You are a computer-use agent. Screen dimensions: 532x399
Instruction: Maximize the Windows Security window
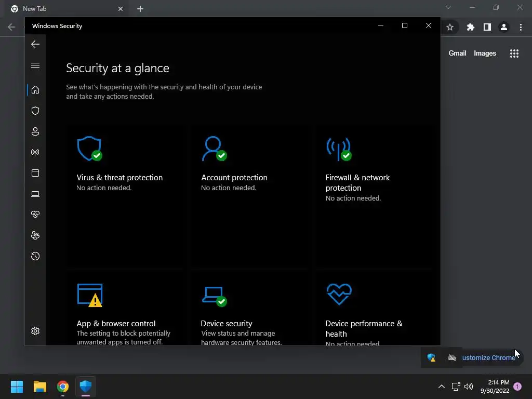404,25
